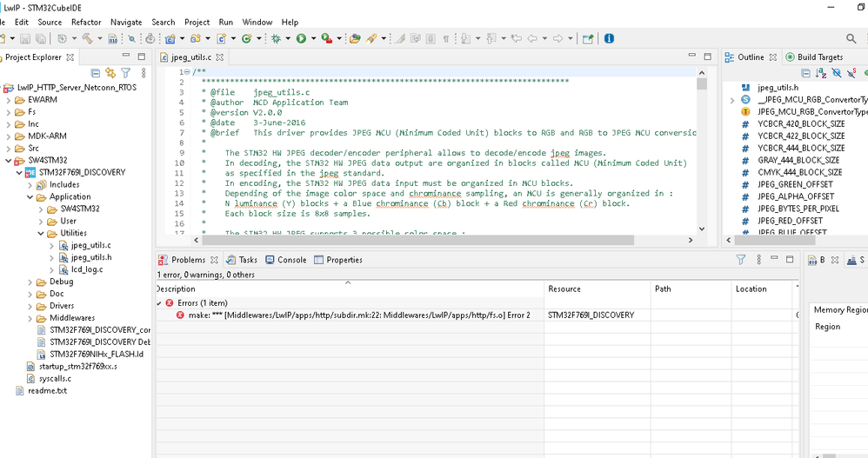Collapse the STM32F769I_DISCOVERY project node
This screenshot has width=868, height=458.
(19, 173)
